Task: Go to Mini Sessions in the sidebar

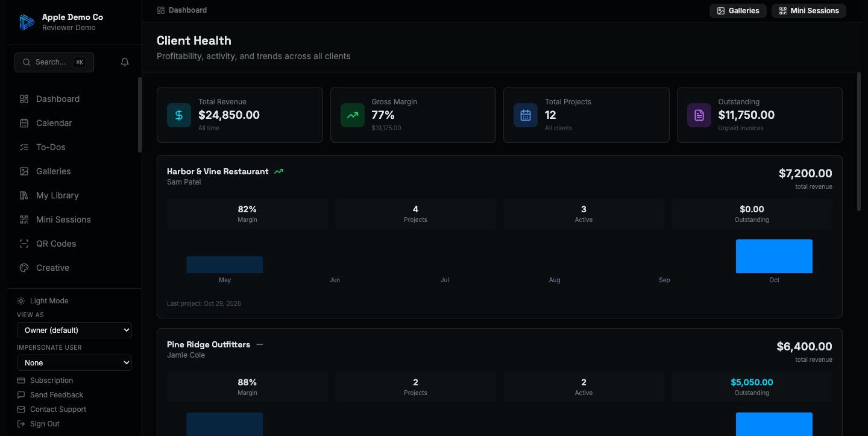Action: [x=63, y=220]
